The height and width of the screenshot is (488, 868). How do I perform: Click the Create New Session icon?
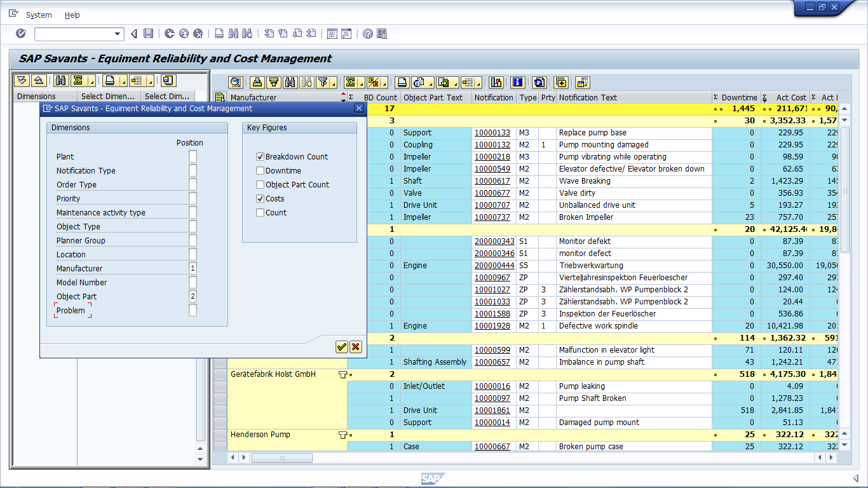pyautogui.click(x=332, y=34)
